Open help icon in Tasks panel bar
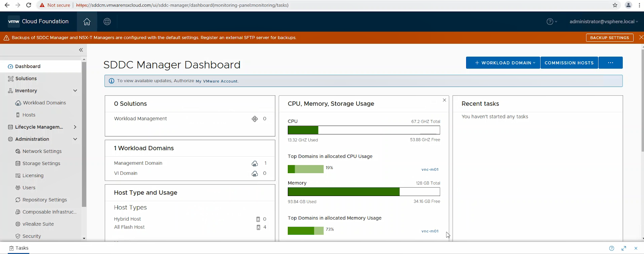Viewport: 644px width, 254px height. 611,248
